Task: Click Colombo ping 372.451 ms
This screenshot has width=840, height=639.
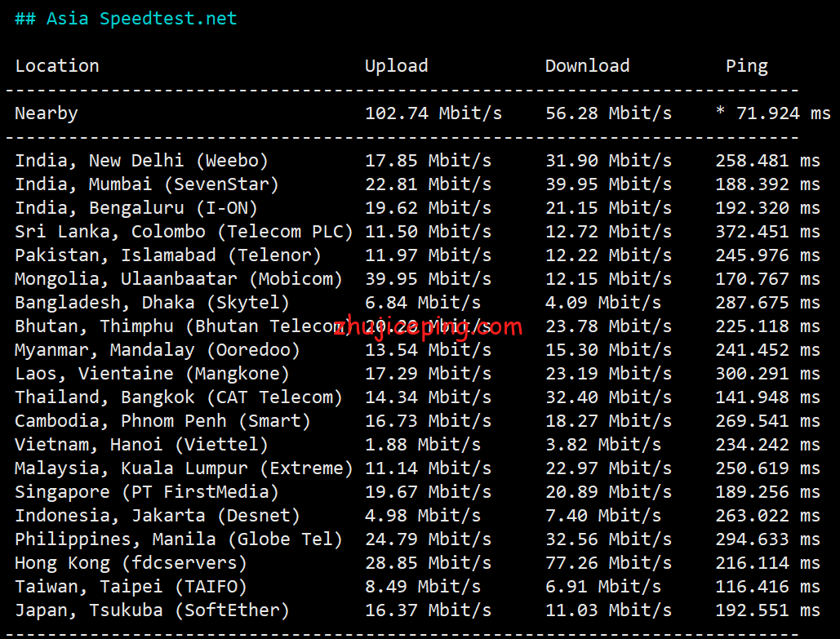Action: pos(767,232)
